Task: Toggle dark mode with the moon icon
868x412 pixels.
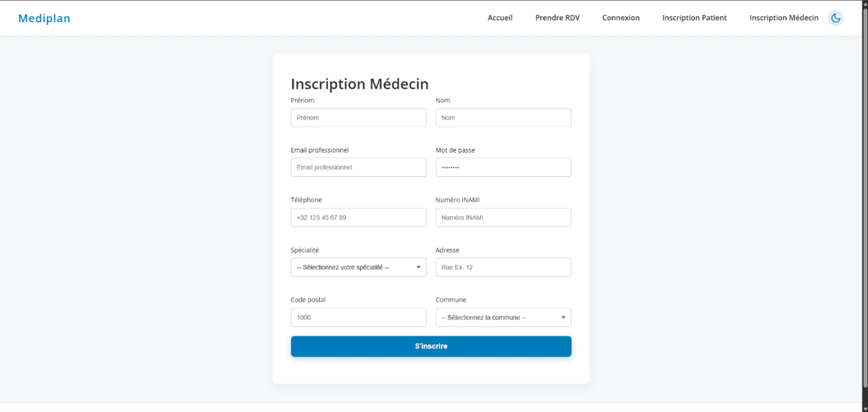Action: click(x=836, y=18)
